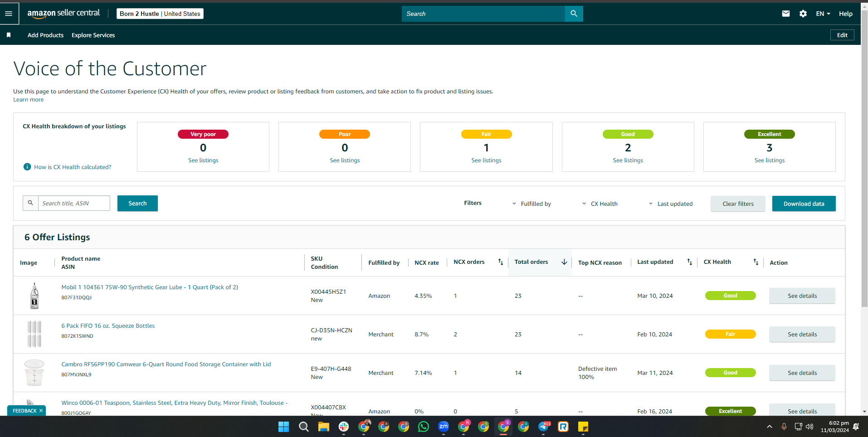The height and width of the screenshot is (437, 868).
Task: See listings under Very poor
Action: coord(203,160)
